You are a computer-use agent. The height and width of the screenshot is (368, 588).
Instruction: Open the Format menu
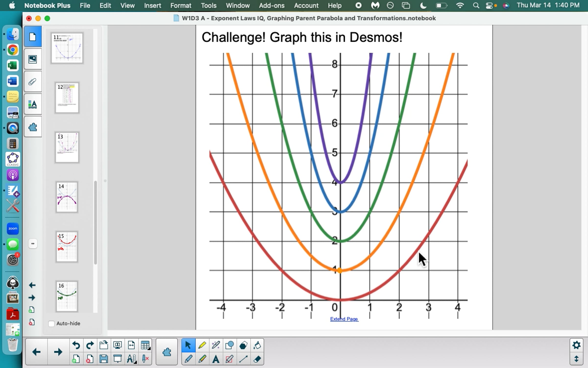pos(181,5)
